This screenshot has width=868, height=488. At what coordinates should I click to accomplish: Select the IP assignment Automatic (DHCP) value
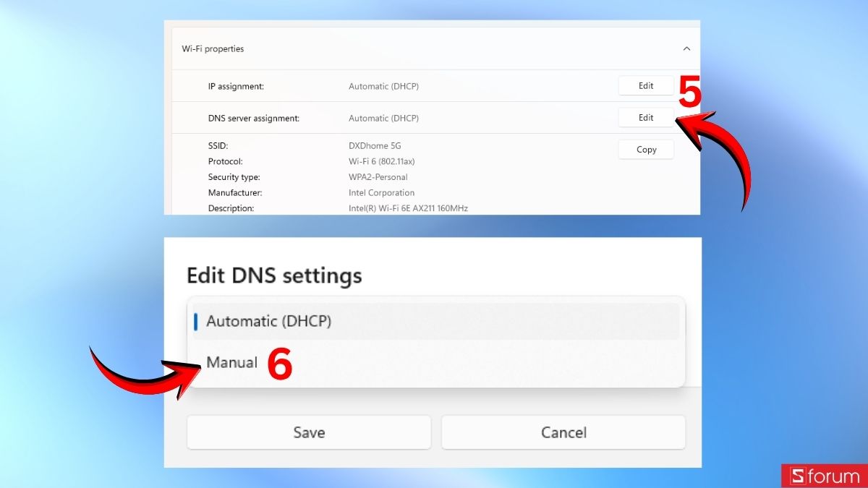tap(383, 87)
